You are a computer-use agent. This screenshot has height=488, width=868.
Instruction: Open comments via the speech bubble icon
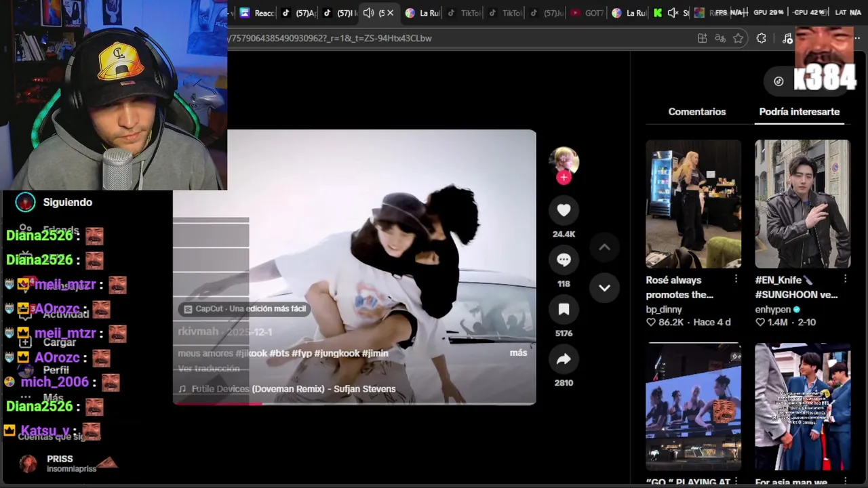(564, 260)
